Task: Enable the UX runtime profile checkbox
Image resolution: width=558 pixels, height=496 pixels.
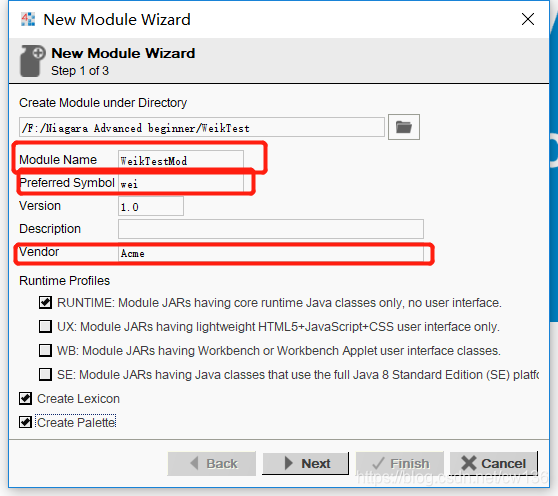Action: pyautogui.click(x=45, y=326)
